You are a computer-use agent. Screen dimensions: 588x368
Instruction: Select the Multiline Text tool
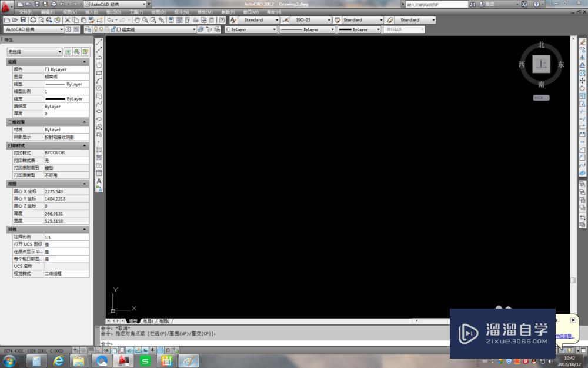99,181
